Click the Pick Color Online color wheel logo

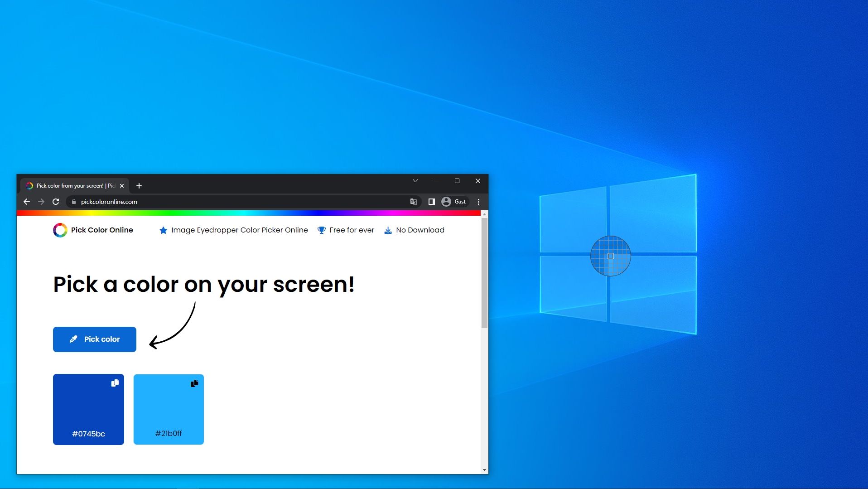[60, 230]
